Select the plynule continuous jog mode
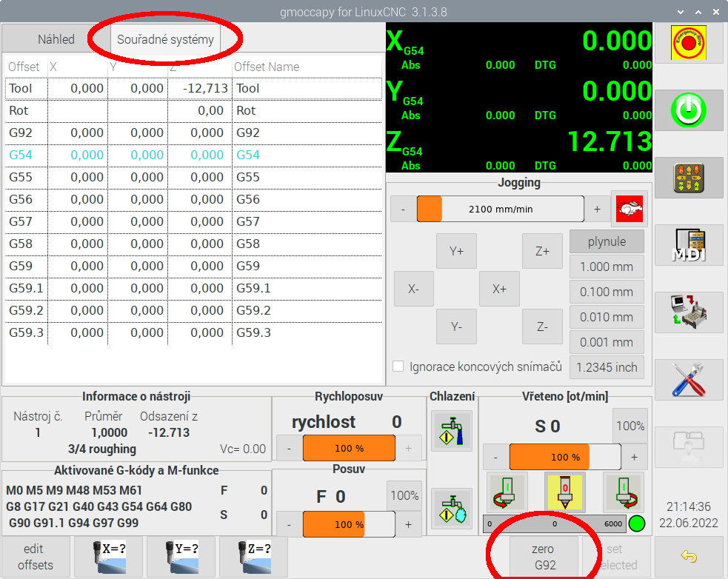The image size is (728, 579). 606,241
